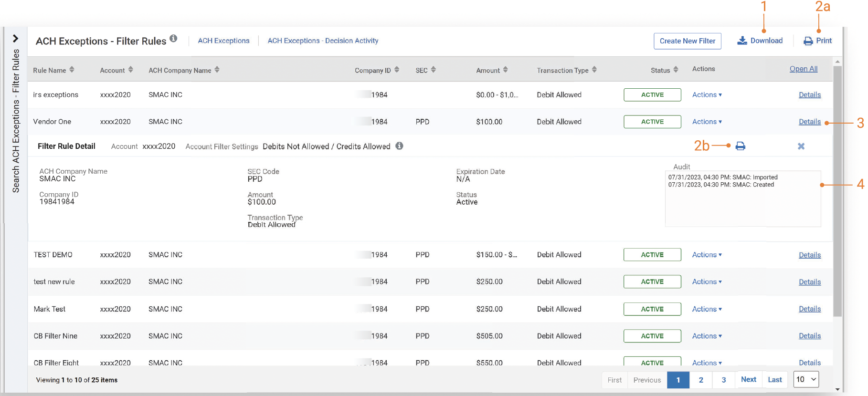Go to page 2 of results

700,380
